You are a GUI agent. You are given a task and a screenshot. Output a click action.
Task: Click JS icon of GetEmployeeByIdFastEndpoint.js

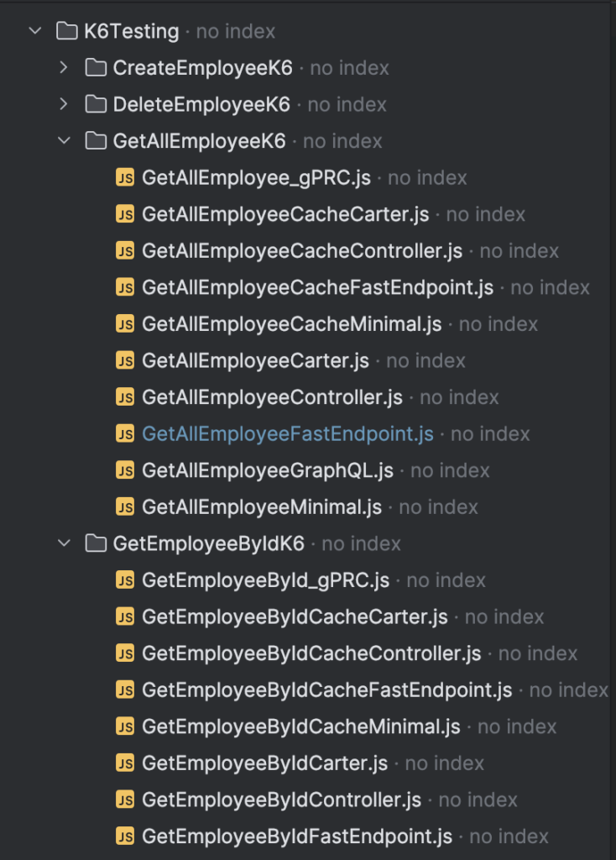125,836
